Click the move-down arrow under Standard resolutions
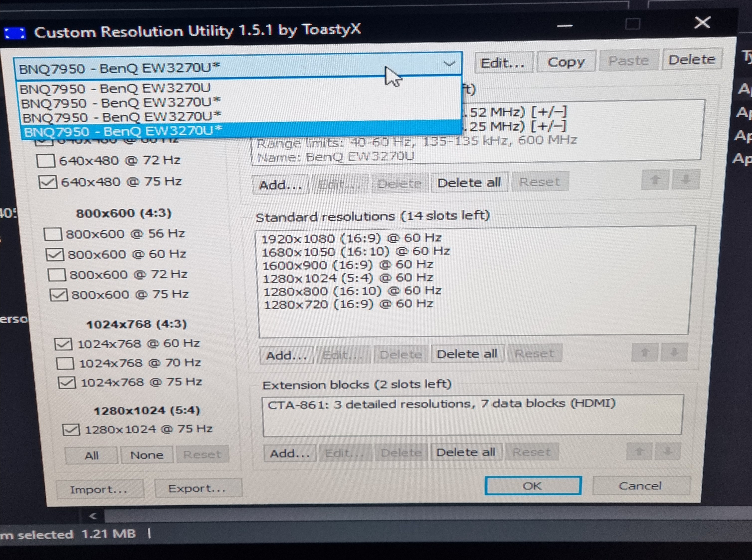This screenshot has height=560, width=752. (674, 352)
